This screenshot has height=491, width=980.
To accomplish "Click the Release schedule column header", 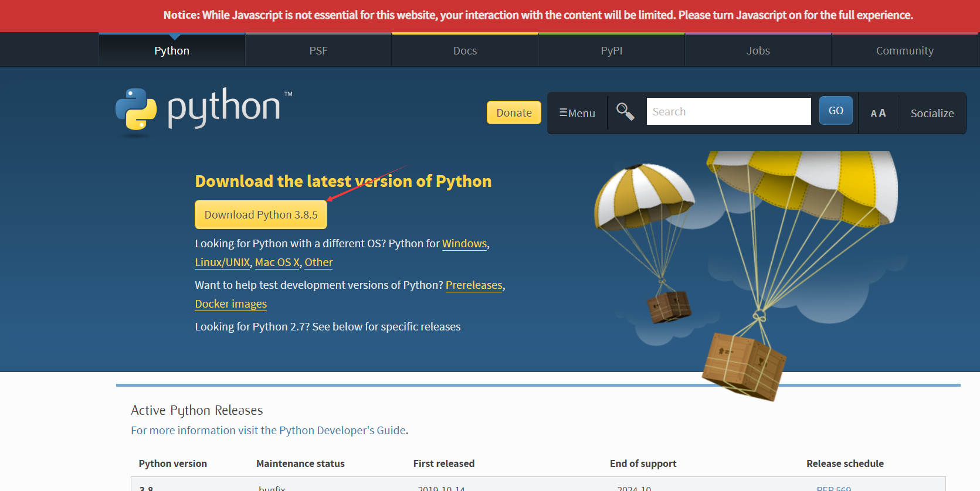I will tap(845, 463).
